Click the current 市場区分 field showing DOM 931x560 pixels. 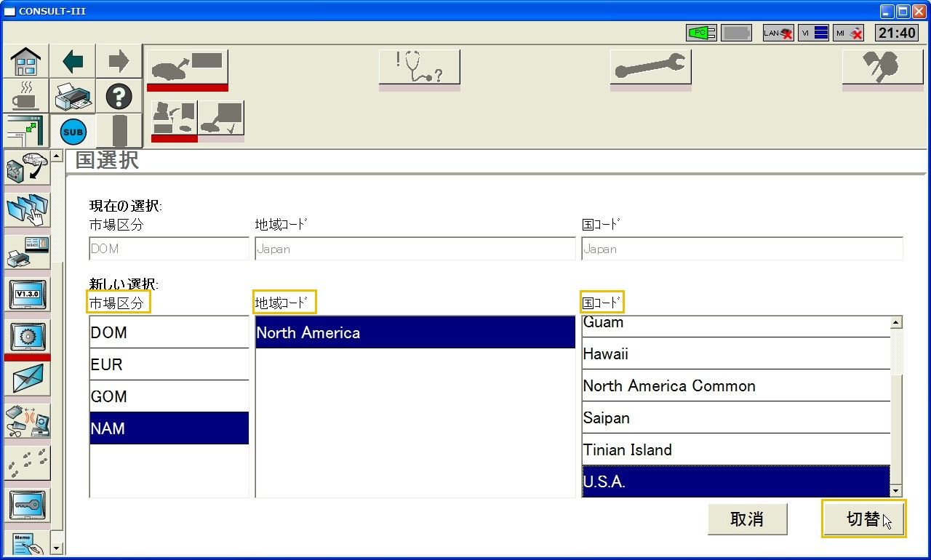(x=169, y=249)
